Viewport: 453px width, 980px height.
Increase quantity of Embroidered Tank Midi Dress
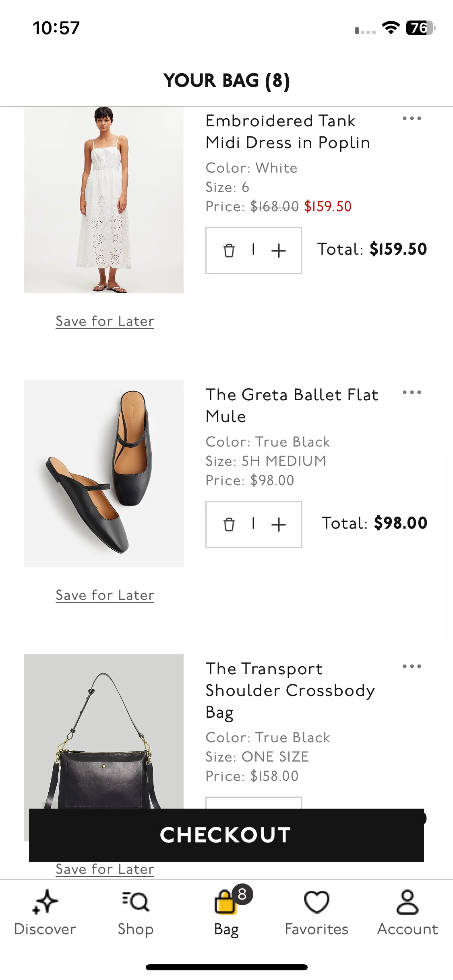[x=278, y=250]
